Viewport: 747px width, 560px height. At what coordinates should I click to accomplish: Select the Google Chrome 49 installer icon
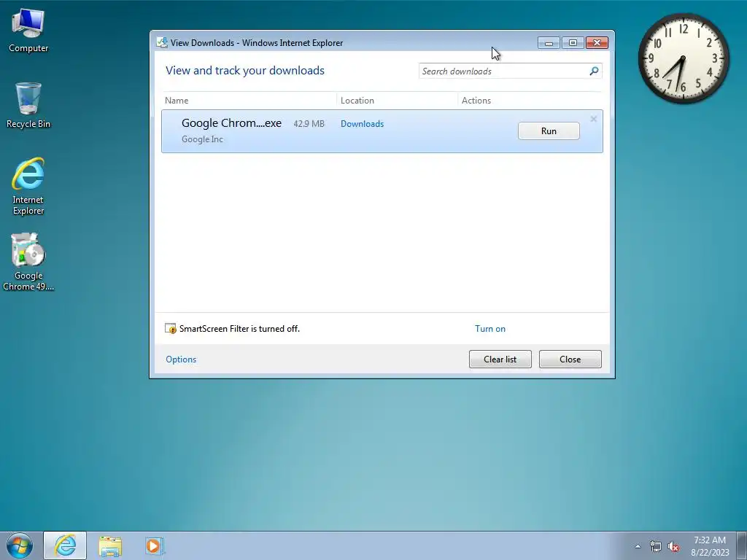point(28,262)
